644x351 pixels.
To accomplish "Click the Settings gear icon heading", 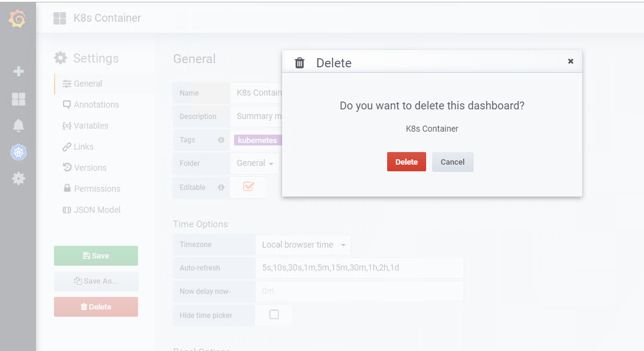I will tap(61, 58).
